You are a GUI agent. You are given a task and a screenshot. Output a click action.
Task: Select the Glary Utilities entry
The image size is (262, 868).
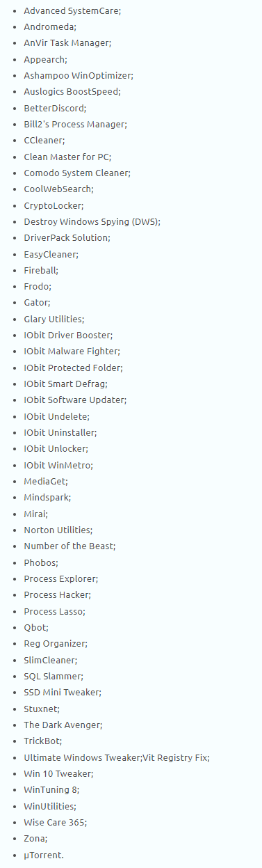(54, 319)
